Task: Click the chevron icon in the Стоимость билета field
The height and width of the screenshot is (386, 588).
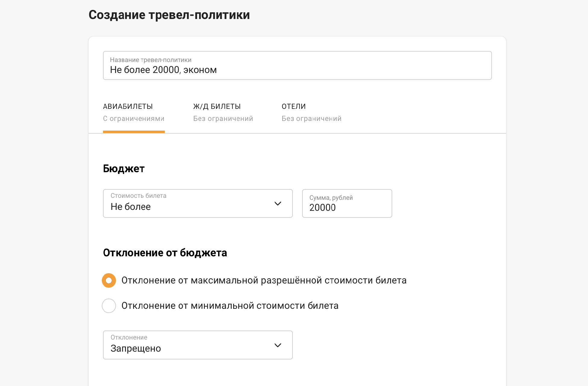Action: 278,204
